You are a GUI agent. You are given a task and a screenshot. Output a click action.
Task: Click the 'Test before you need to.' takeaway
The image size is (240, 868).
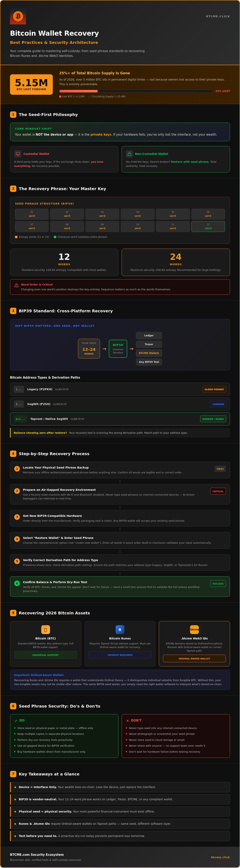pos(120,836)
